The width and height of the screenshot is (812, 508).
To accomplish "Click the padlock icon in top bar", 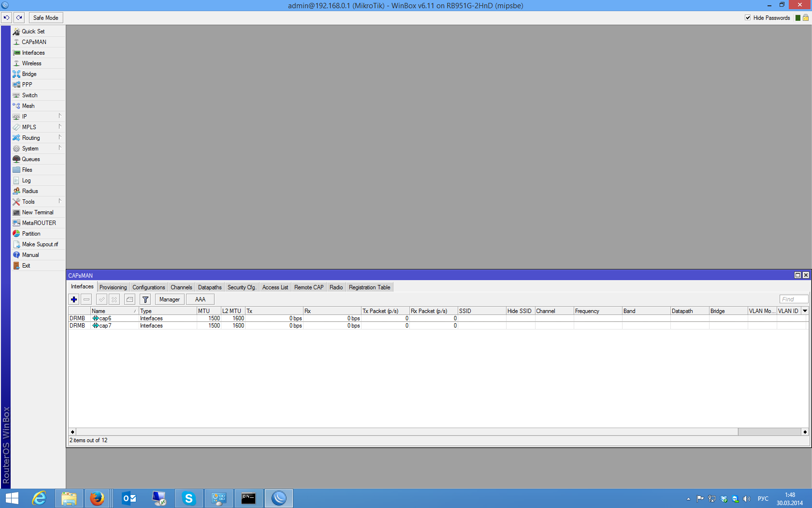I will click(x=806, y=18).
